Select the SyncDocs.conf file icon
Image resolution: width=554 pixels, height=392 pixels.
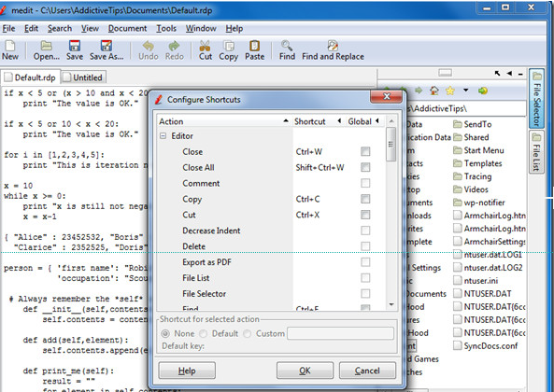458,345
